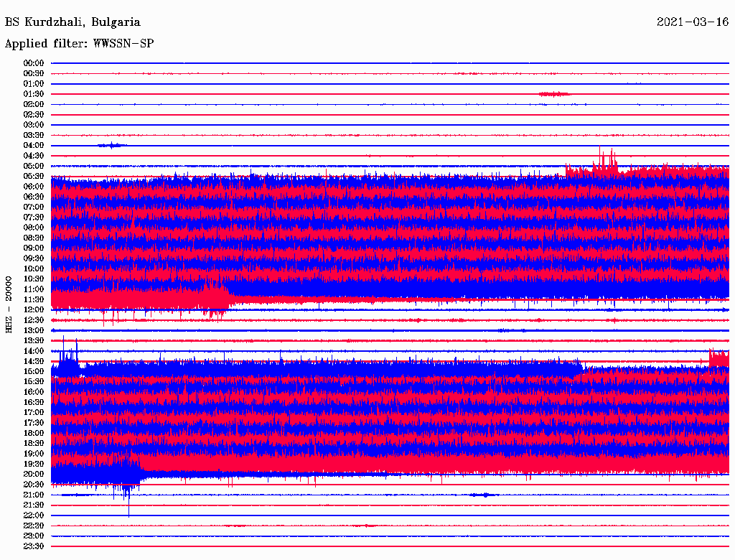Click the blue seismic event on 04:00 trace
Screen dimensions: 735x560
point(112,146)
